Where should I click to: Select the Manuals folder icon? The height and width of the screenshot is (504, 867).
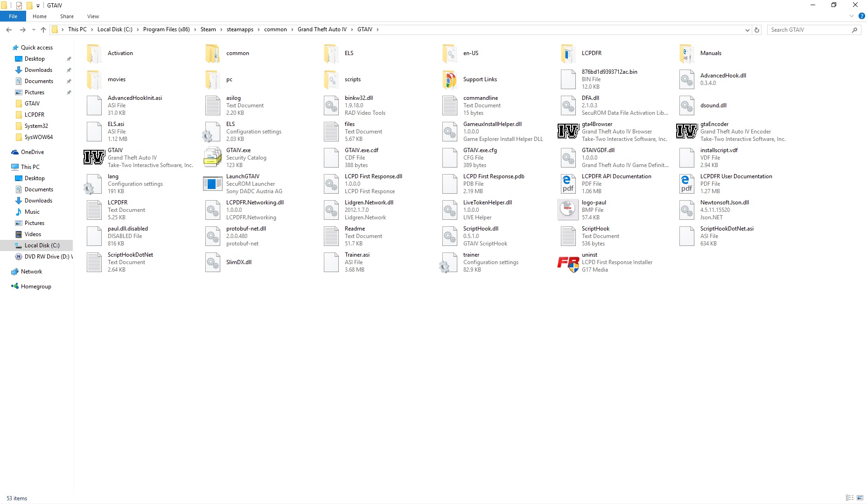pos(687,53)
